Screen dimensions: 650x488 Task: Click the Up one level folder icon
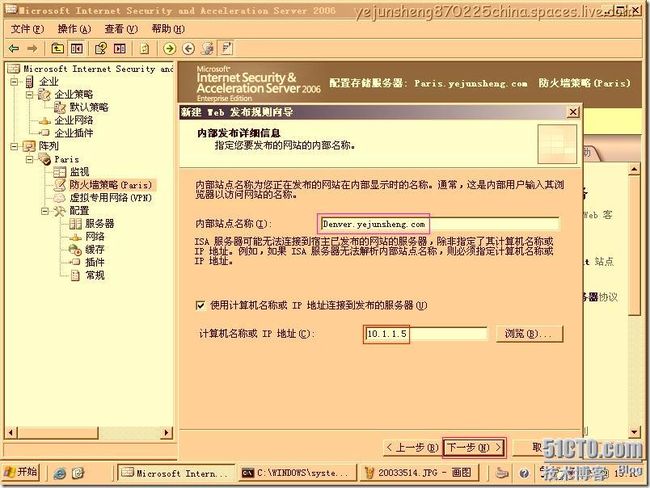pyautogui.click(x=57, y=49)
